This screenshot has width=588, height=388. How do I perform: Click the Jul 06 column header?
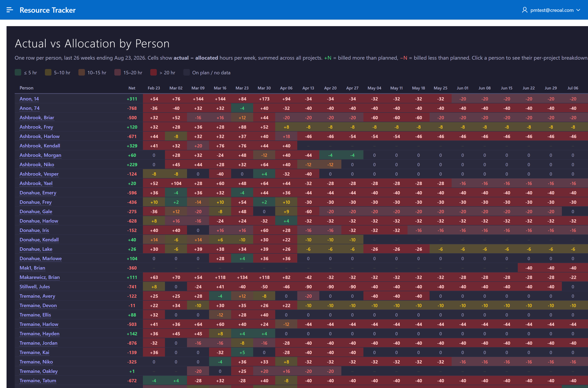point(573,88)
